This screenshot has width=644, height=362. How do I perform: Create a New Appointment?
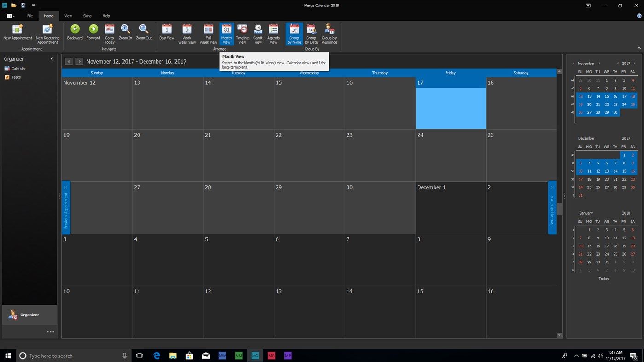(x=17, y=32)
